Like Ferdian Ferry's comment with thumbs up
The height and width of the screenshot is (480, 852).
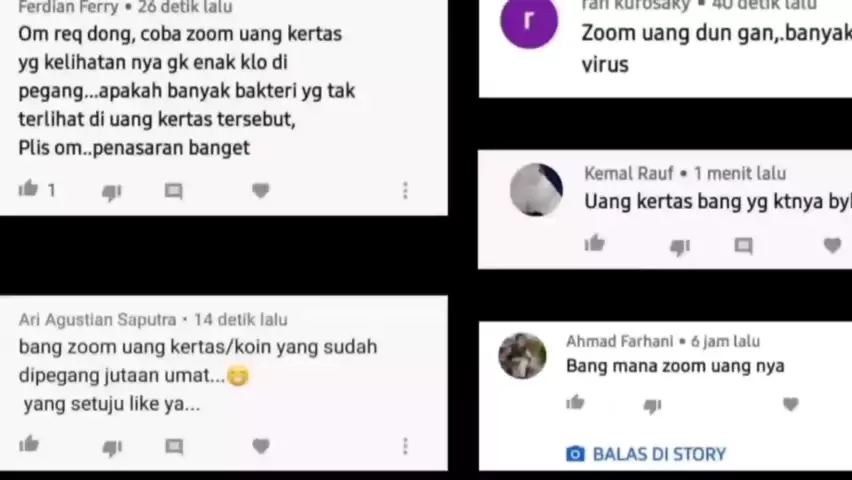click(28, 189)
